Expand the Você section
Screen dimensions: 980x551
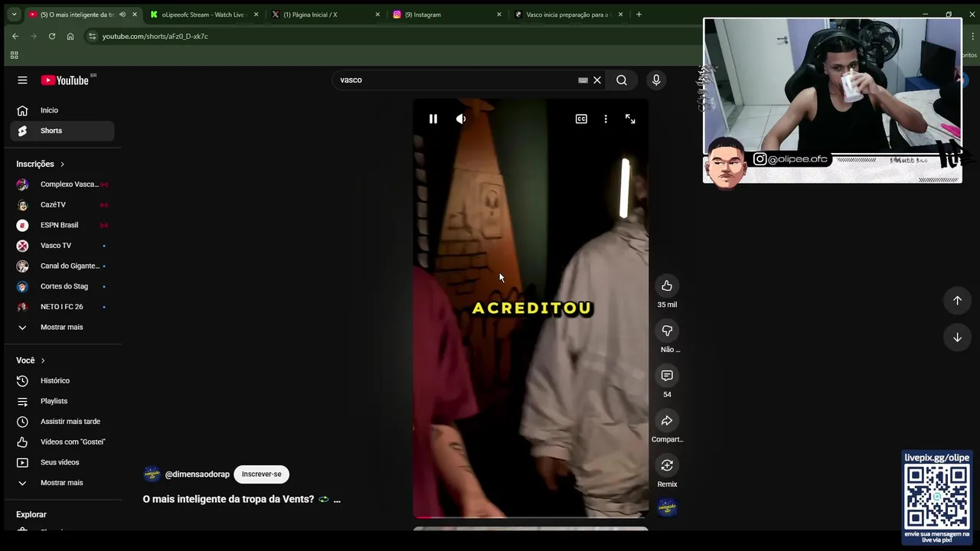31,360
